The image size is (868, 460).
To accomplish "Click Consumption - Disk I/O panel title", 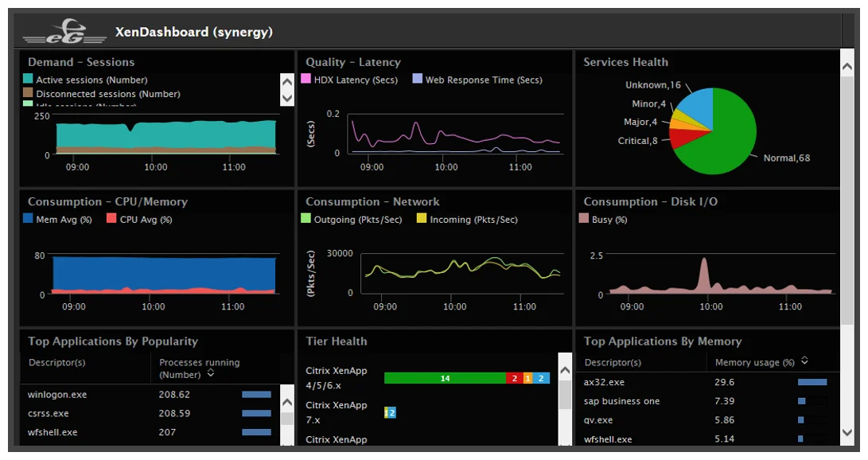I will pyautogui.click(x=651, y=201).
